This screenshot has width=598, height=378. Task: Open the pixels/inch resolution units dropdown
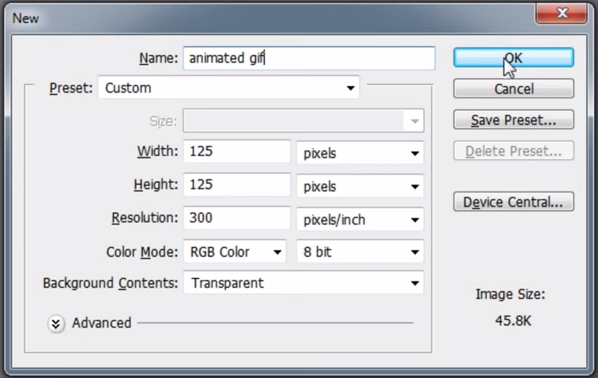(360, 219)
